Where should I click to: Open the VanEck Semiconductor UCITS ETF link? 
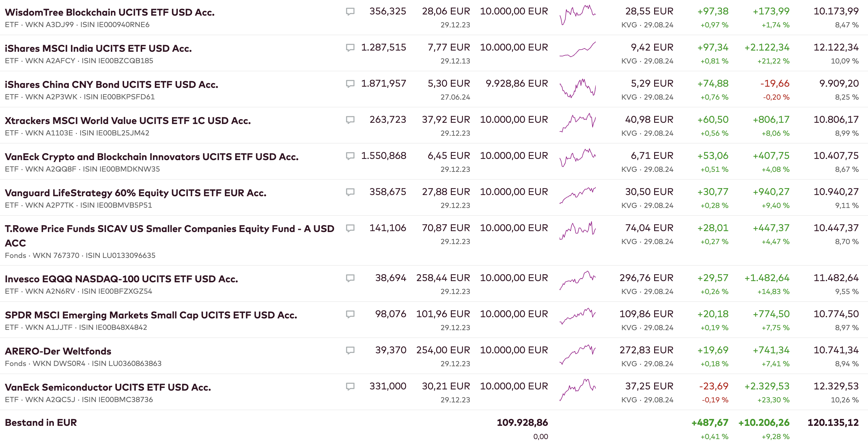pyautogui.click(x=108, y=387)
